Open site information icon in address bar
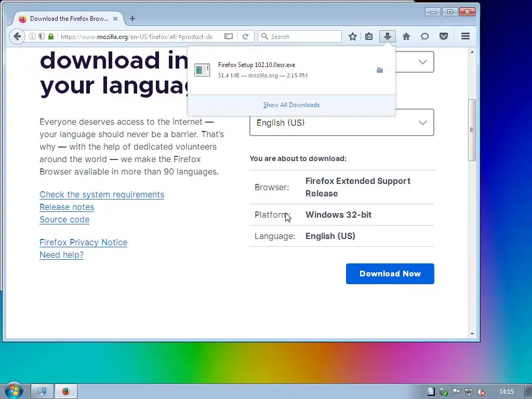The height and width of the screenshot is (399, 532). tap(32, 36)
